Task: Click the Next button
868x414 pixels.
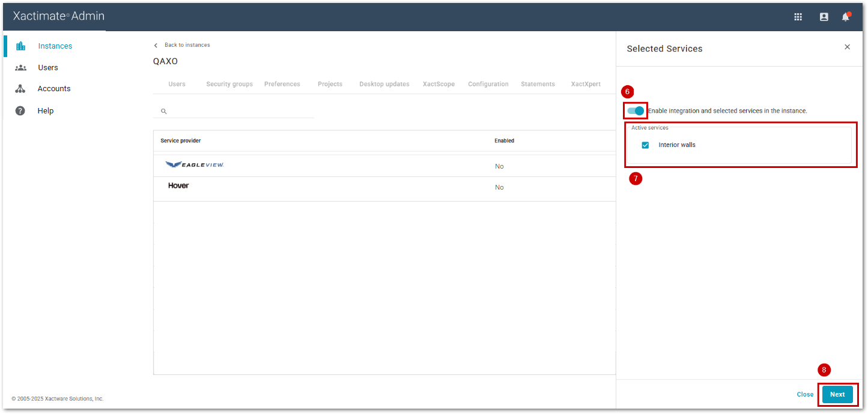Action: click(x=837, y=394)
